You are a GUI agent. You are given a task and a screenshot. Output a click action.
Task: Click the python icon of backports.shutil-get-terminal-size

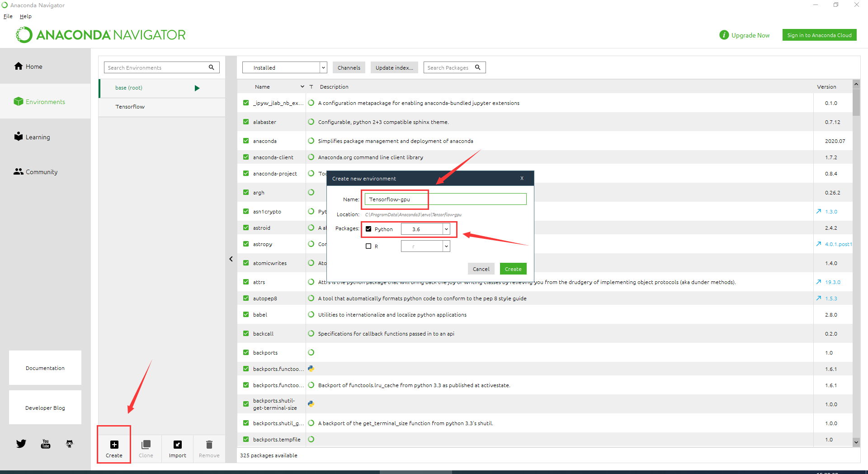(311, 404)
